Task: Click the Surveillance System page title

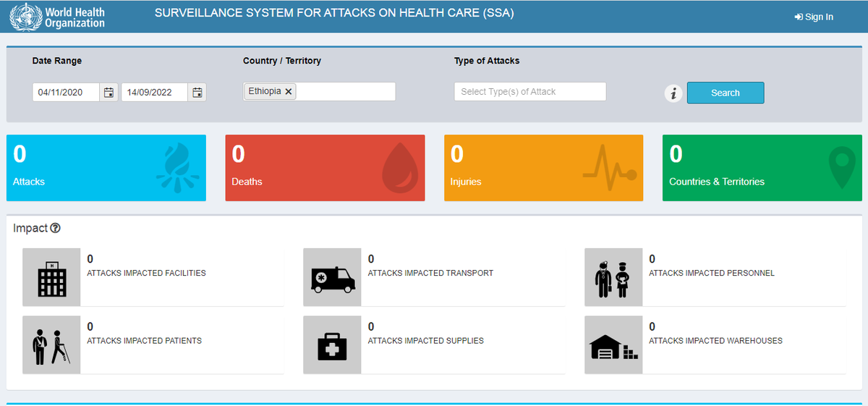Action: [334, 13]
